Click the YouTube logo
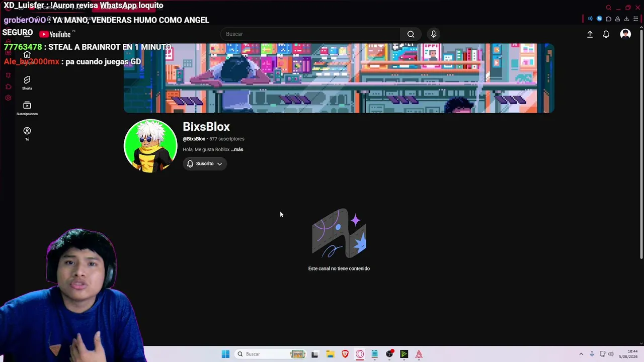Screen dimensions: 644x362 point(55,34)
